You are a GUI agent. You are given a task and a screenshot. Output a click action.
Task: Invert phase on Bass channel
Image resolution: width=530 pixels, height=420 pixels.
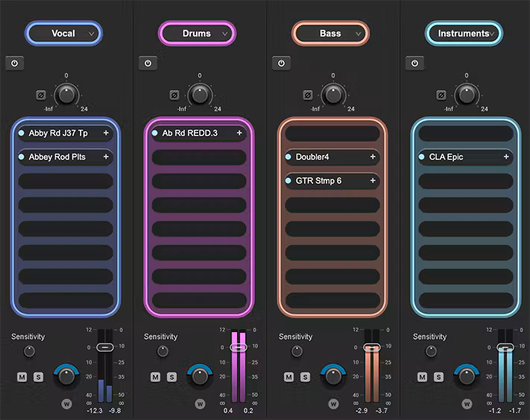pyautogui.click(x=308, y=95)
